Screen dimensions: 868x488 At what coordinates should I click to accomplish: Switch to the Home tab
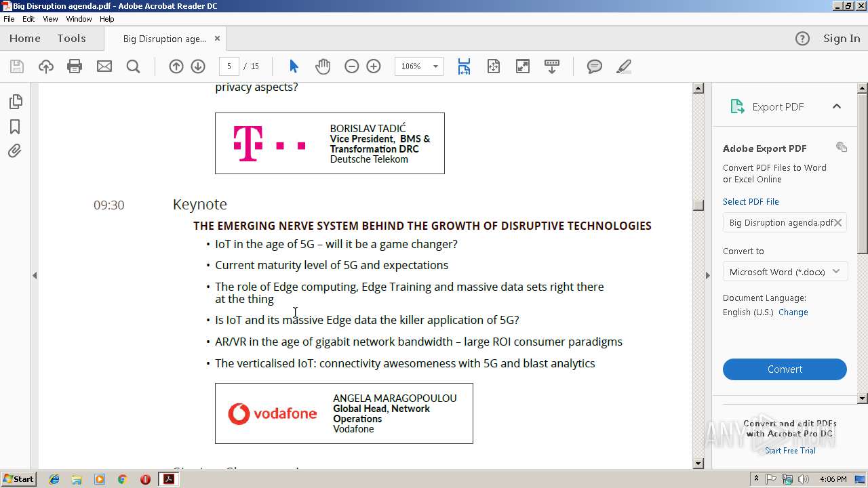(25, 39)
